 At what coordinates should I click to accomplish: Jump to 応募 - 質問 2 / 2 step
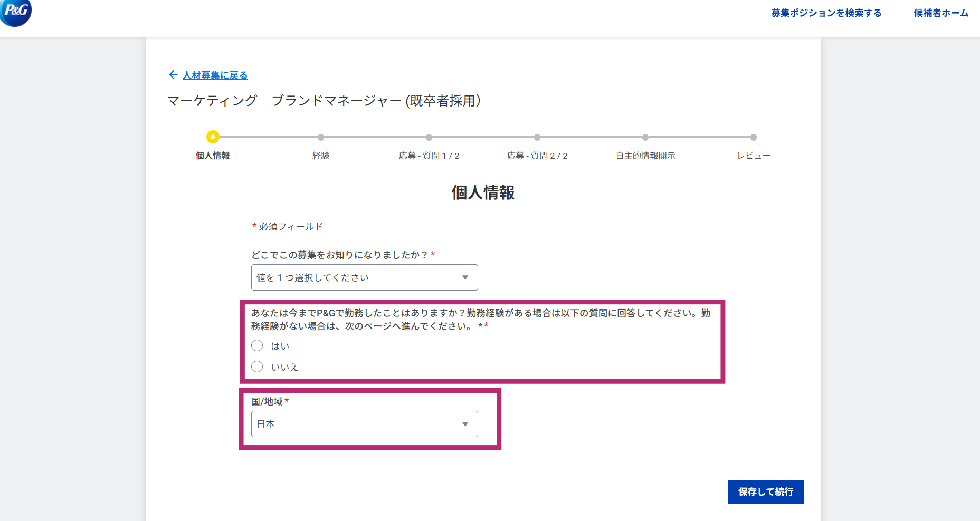tap(537, 137)
